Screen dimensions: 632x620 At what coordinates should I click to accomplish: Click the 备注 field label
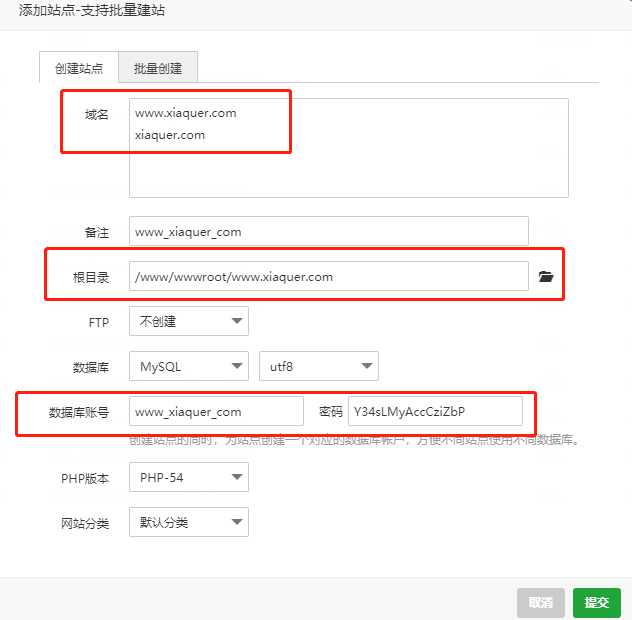[97, 232]
